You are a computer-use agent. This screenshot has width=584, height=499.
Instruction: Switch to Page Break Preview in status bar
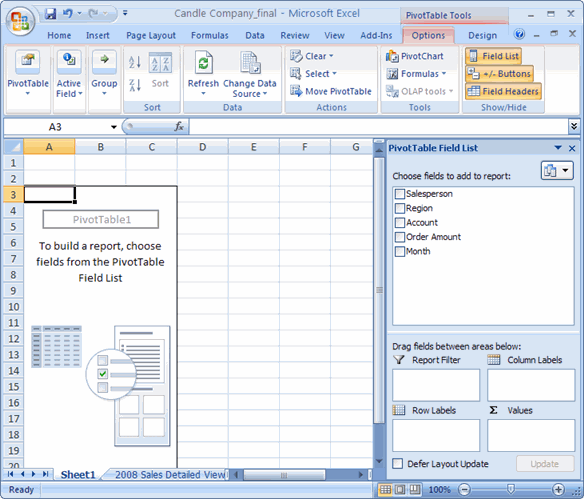(415, 489)
